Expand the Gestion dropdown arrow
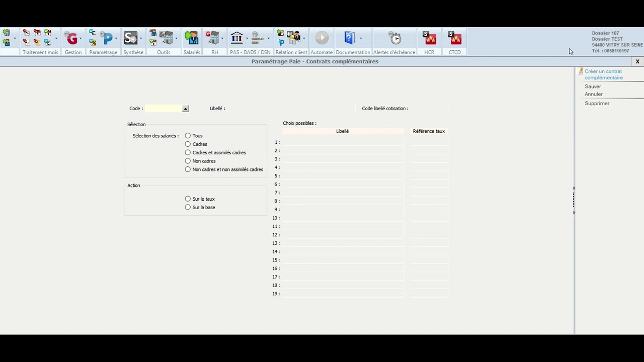Image resolution: width=644 pixels, height=362 pixels. (x=81, y=39)
